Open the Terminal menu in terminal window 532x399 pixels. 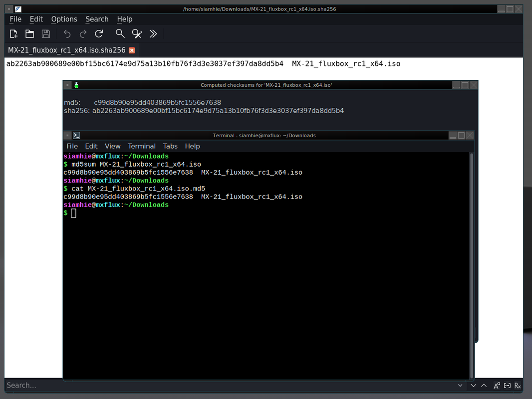pyautogui.click(x=141, y=146)
